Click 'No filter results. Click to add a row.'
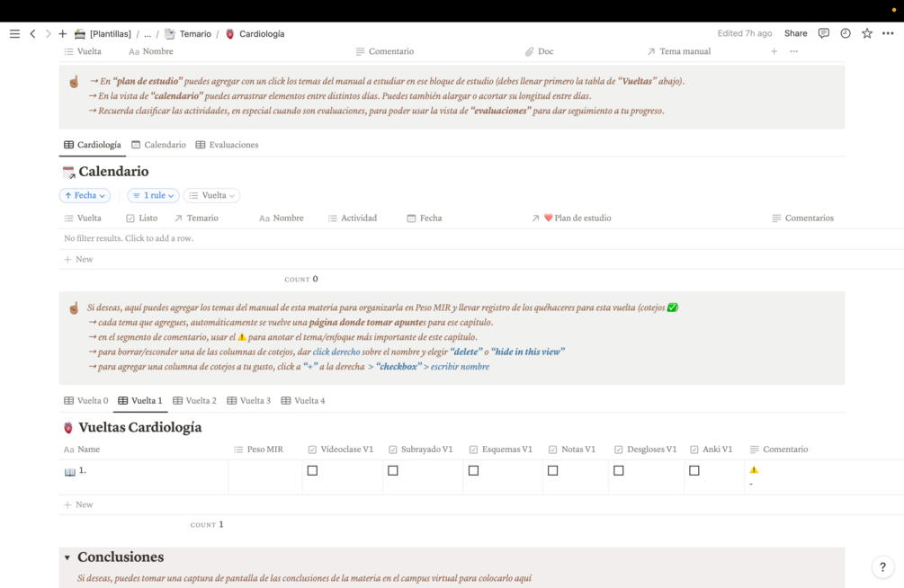Image resolution: width=904 pixels, height=588 pixels. coord(129,238)
